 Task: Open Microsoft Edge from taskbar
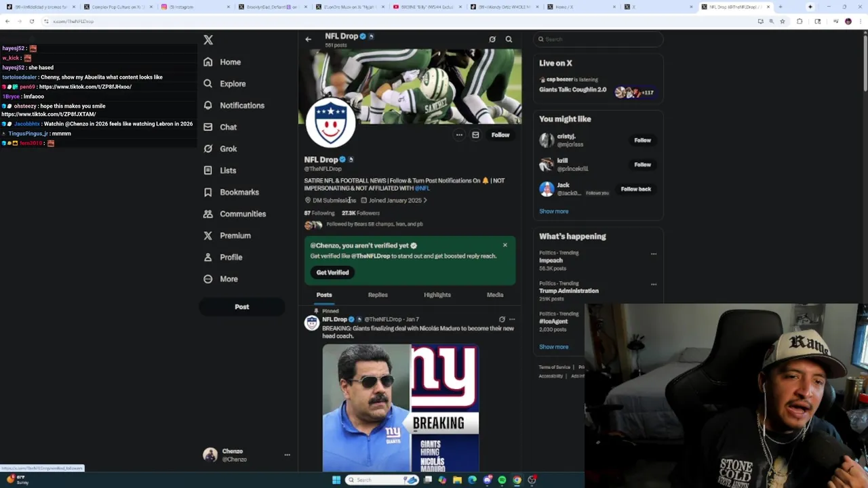tap(472, 480)
